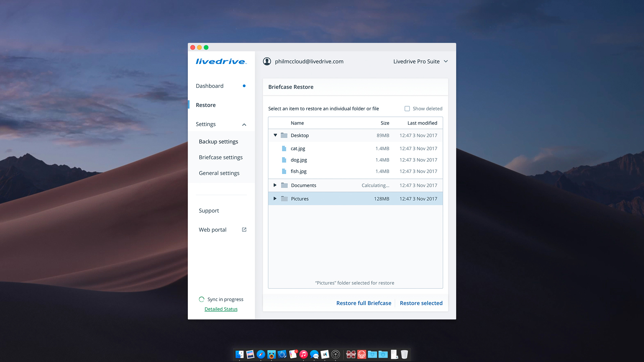The width and height of the screenshot is (644, 362).
Task: Collapse the Settings section chevron
Action: (244, 124)
